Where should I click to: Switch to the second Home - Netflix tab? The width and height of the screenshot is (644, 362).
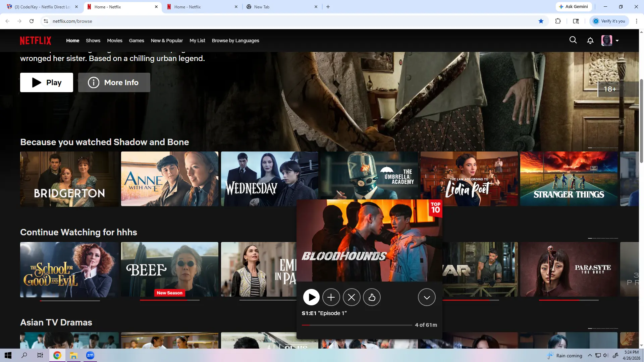pos(203,7)
